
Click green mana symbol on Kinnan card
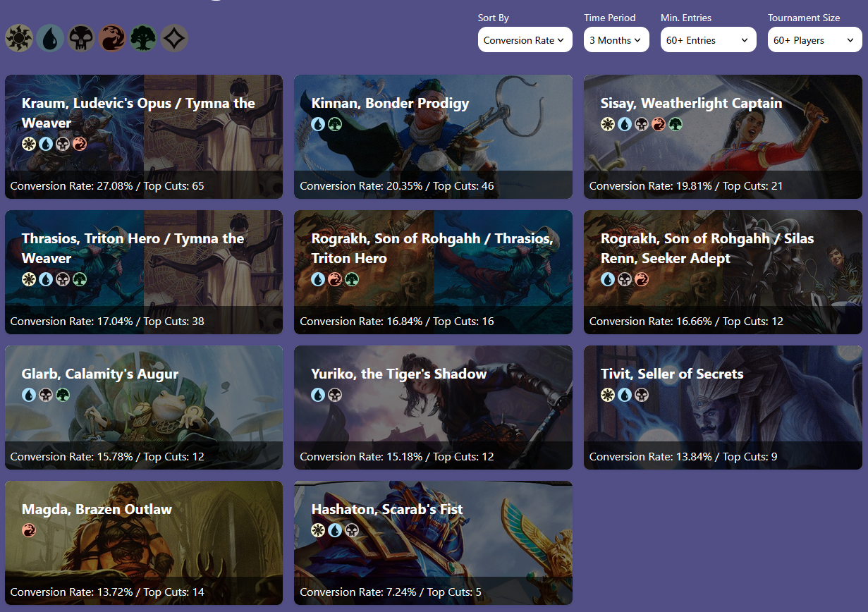pos(336,124)
